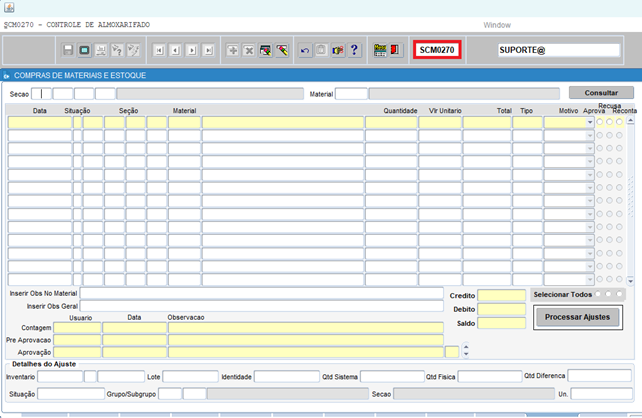Screen dimensions: 642x418
Task: Click the Insert Record plus icon
Action: [x=233, y=50]
